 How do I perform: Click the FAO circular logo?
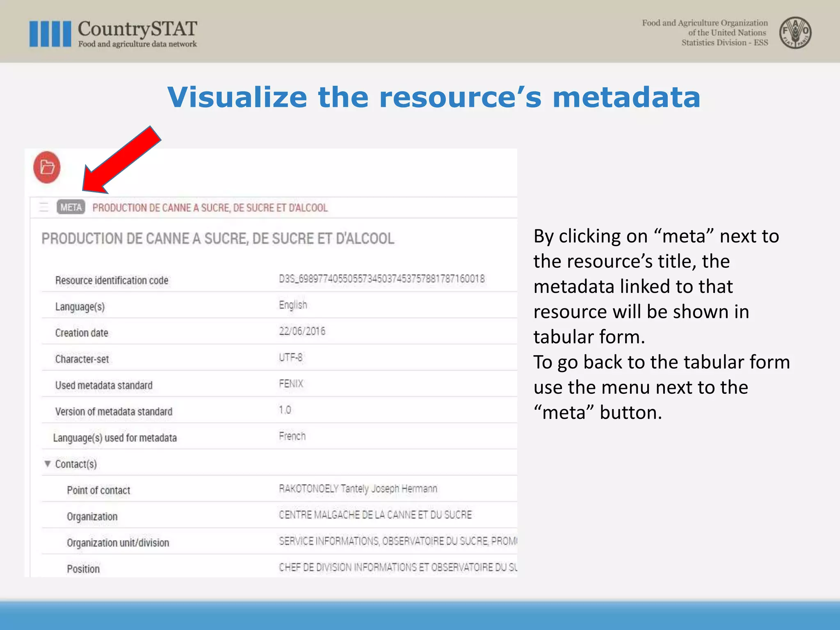pos(795,33)
